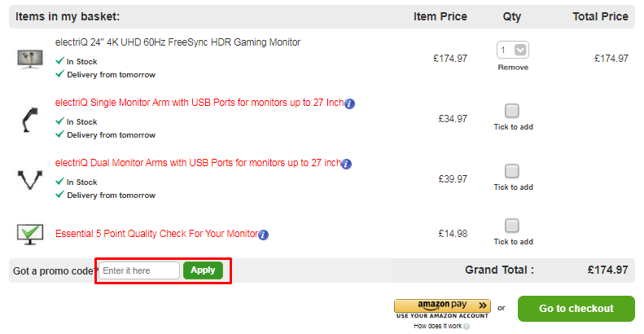Click the green checkmark quality check thumbnail
This screenshot has height=334, width=644.
click(30, 235)
